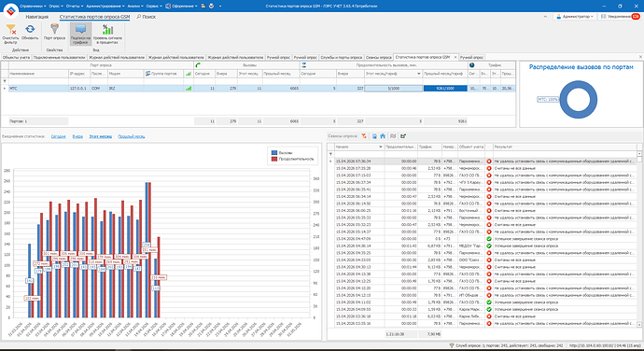Show daily statistics for Сегодня
This screenshot has width=644, height=351.
pos(58,136)
